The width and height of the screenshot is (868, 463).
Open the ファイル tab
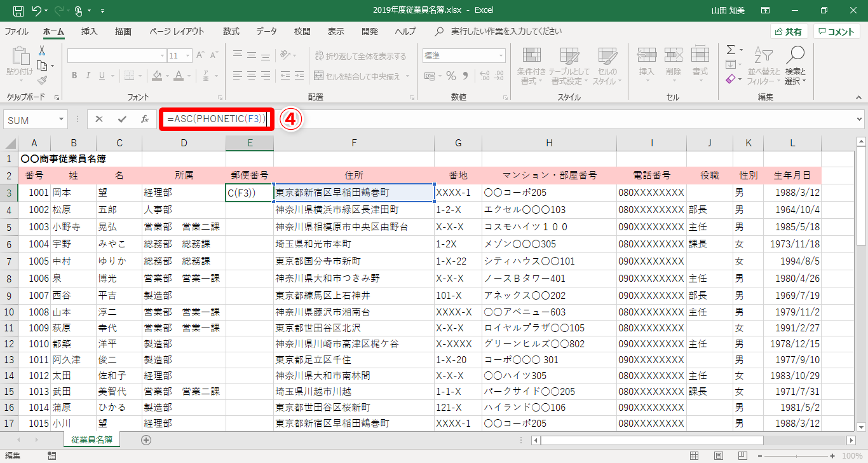(x=17, y=31)
